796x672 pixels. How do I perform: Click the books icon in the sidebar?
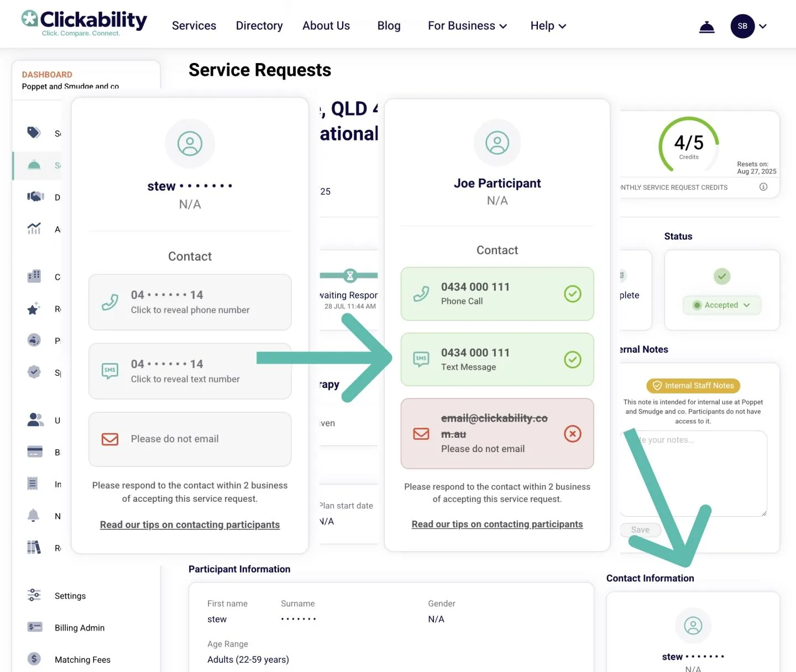tap(34, 547)
